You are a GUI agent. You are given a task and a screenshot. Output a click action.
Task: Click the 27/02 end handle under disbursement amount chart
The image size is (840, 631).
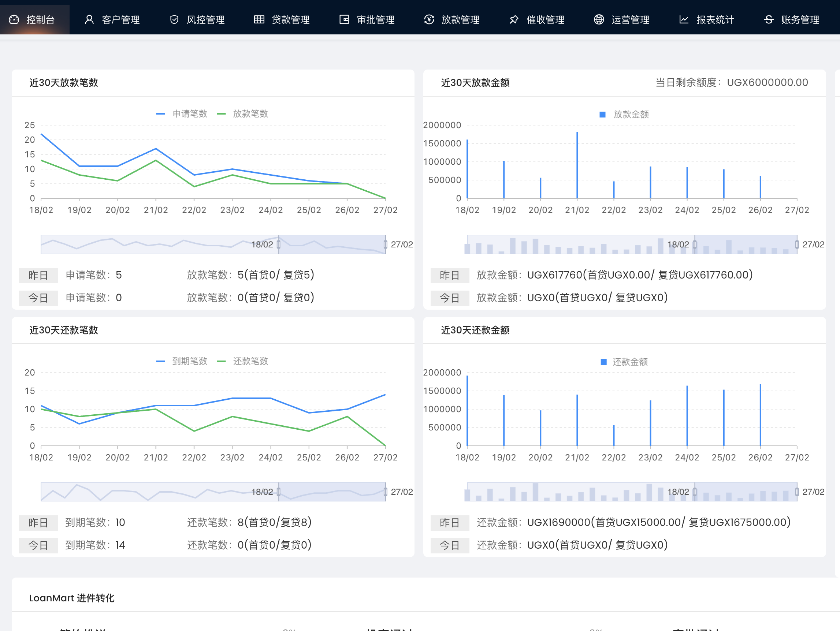[797, 244]
